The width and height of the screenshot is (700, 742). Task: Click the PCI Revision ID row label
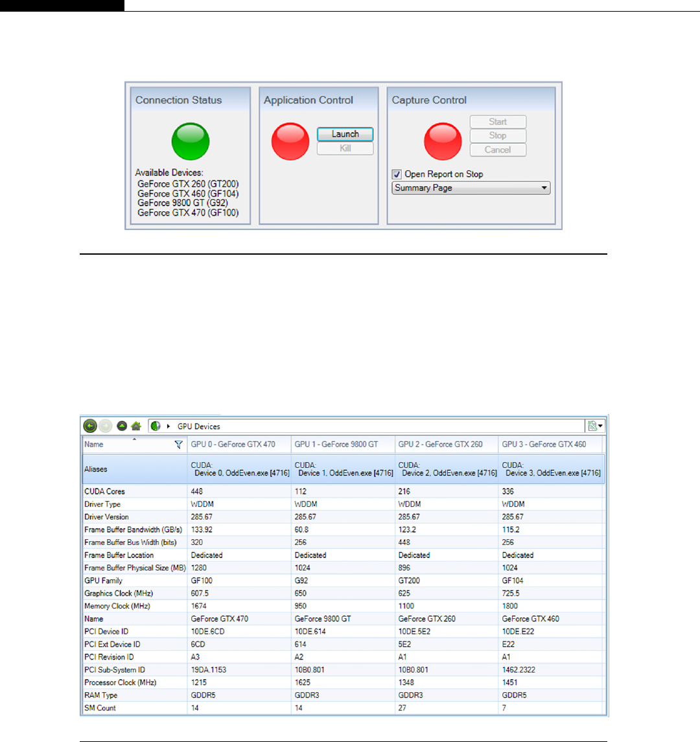point(109,657)
